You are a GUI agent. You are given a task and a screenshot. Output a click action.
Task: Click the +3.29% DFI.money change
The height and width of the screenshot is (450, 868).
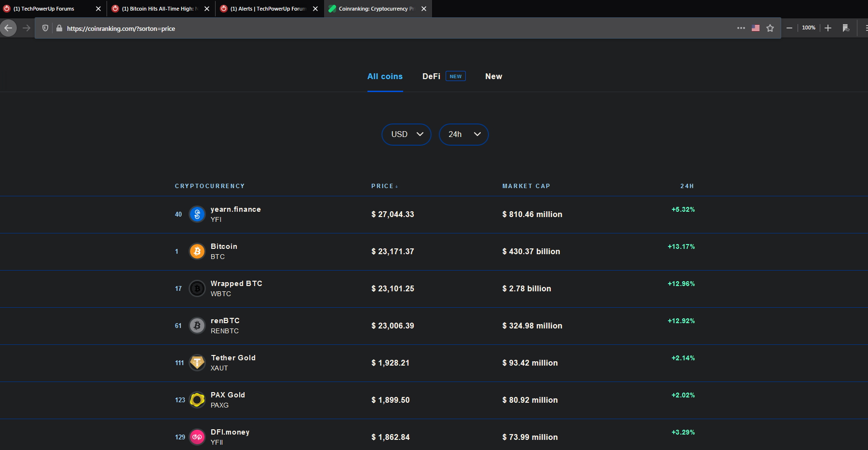coord(683,432)
